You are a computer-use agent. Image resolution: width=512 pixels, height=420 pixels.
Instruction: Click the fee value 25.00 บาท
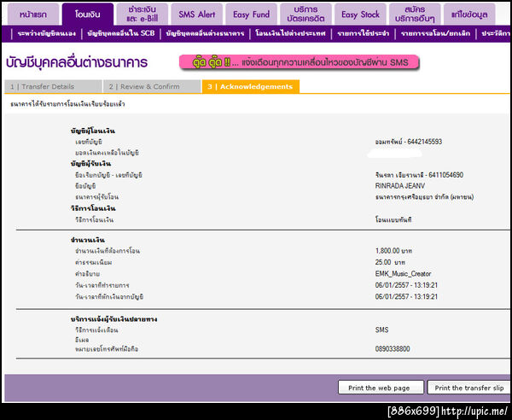[390, 262]
